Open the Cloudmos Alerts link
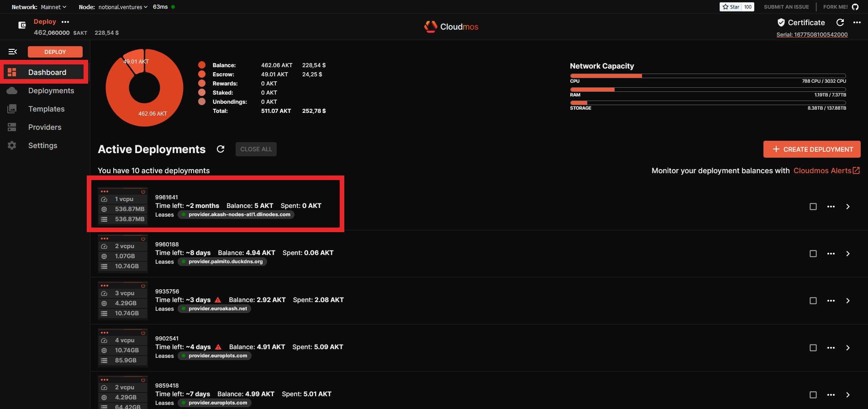 (x=826, y=170)
